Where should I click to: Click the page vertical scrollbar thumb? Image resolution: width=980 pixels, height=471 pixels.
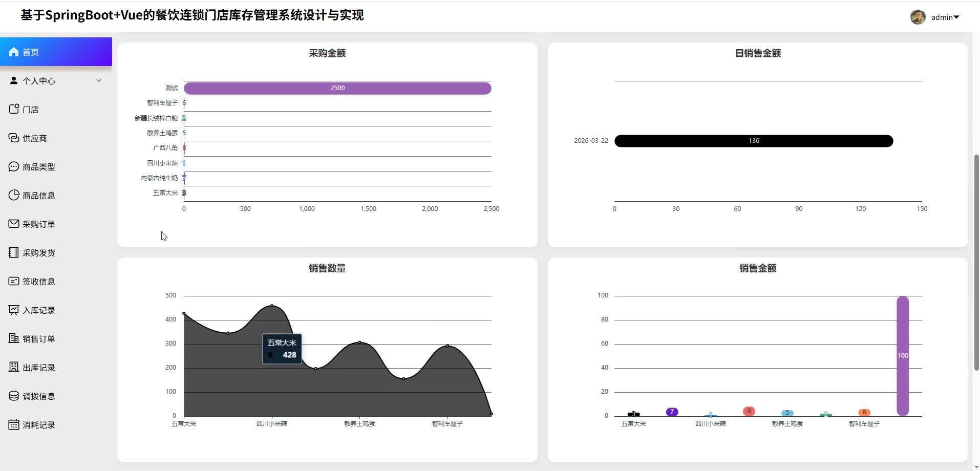(976, 262)
